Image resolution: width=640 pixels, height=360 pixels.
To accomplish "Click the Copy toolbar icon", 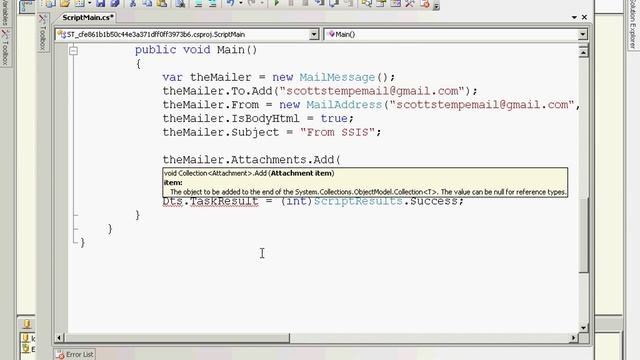I will tap(147, 4).
